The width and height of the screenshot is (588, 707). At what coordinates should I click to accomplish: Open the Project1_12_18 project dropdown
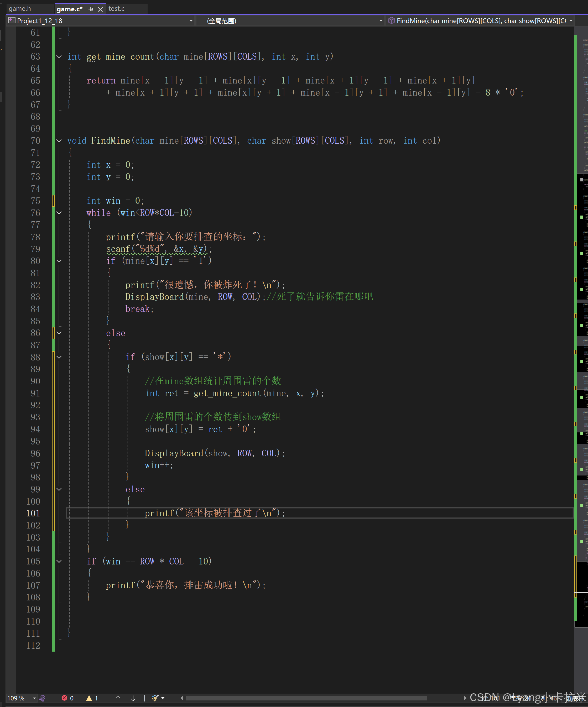coord(191,20)
